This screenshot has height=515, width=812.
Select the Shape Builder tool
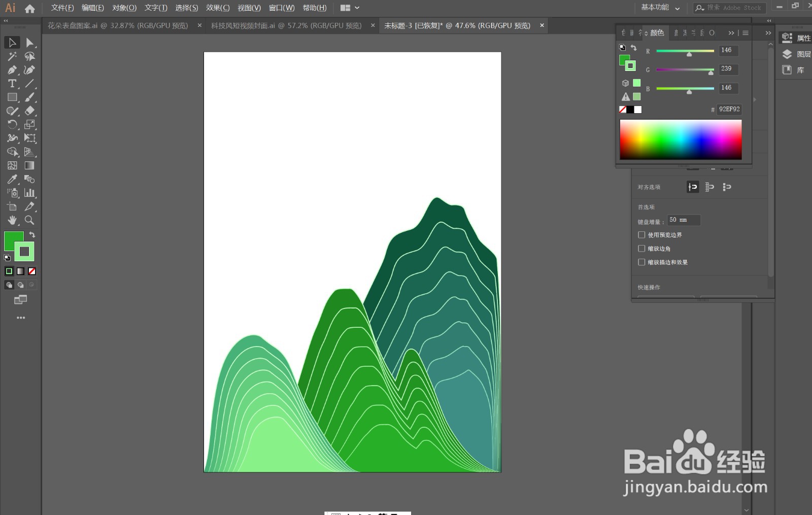(x=12, y=152)
